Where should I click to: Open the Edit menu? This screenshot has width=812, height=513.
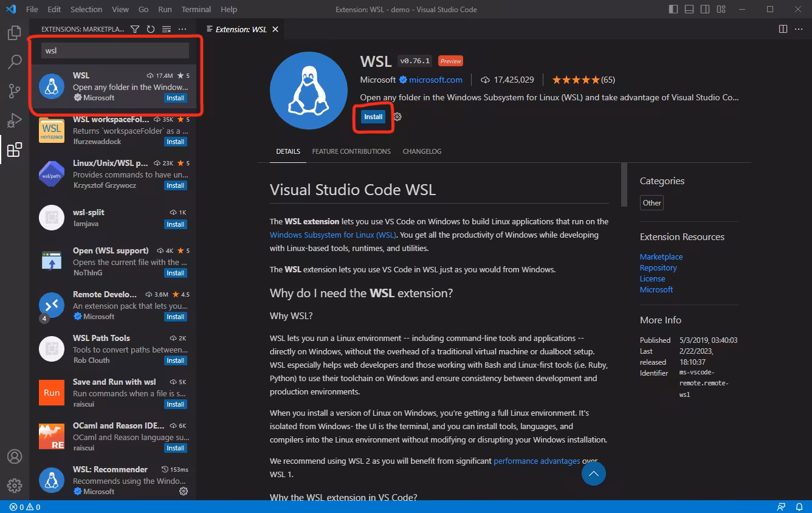coord(54,9)
